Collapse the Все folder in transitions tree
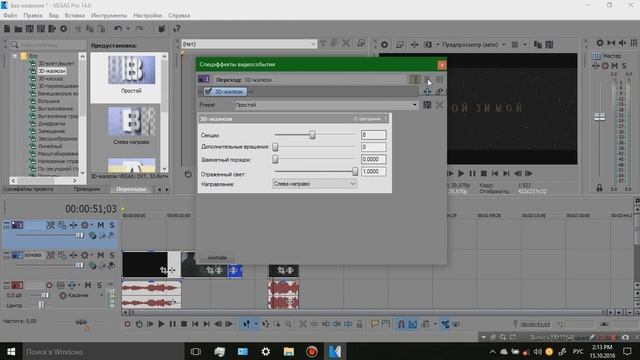This screenshot has width=640, height=360. [x=14, y=56]
